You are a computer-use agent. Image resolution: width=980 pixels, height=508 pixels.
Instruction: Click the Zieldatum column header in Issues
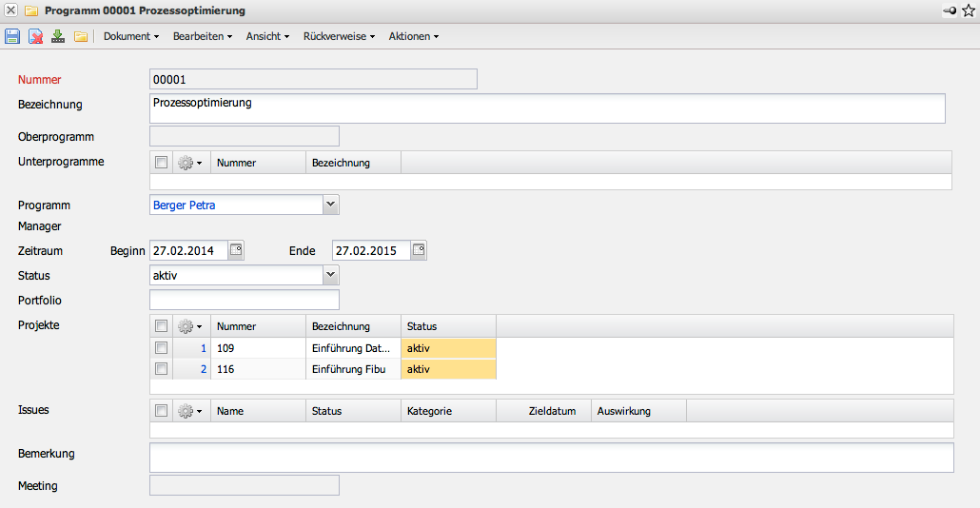tap(552, 411)
